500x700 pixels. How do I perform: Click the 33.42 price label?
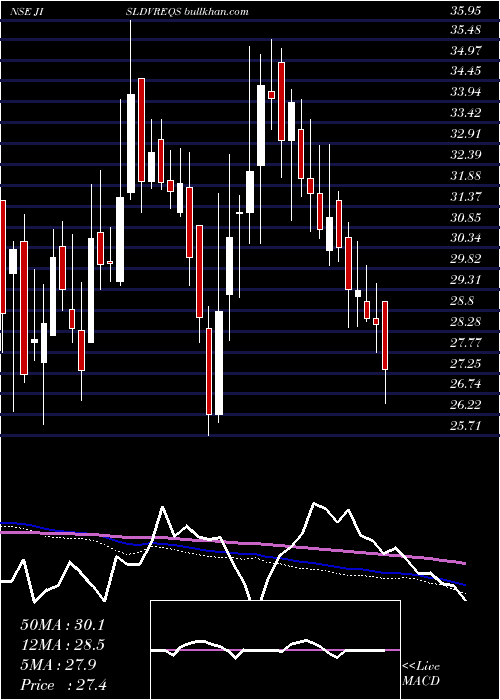pos(465,113)
